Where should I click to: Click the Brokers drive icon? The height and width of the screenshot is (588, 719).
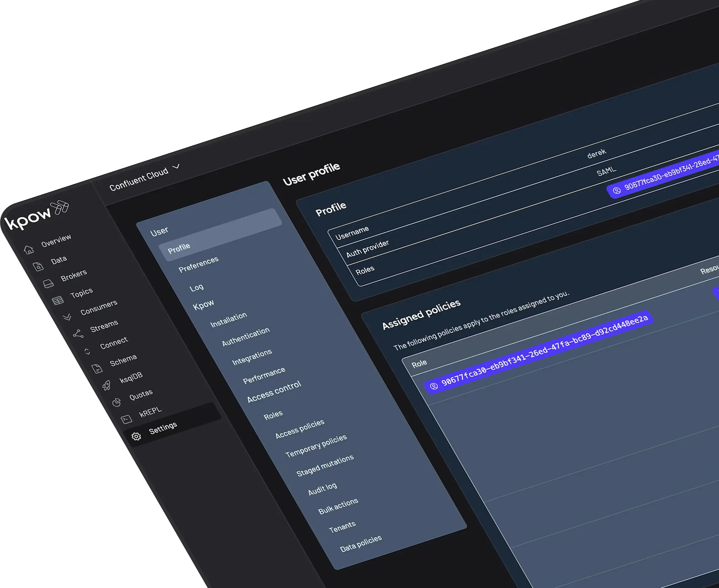[49, 283]
